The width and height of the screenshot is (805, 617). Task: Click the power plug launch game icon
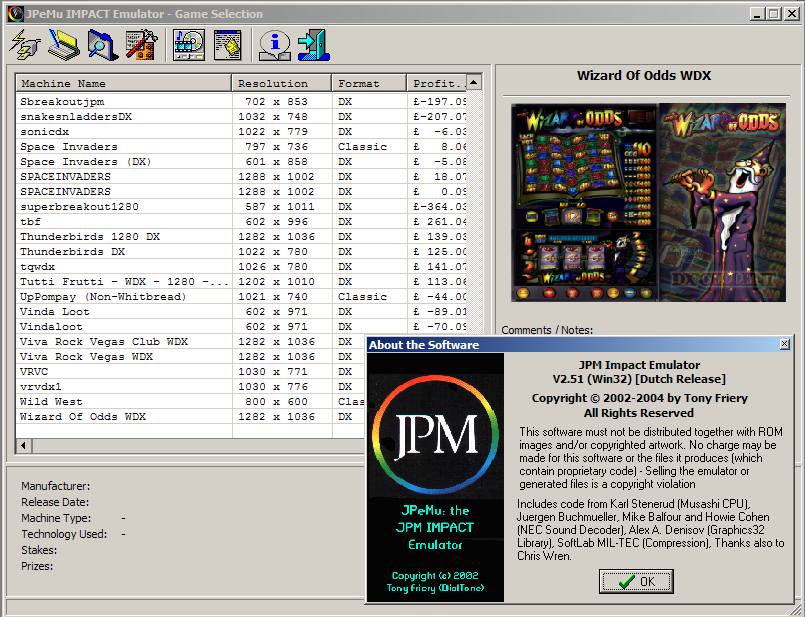click(x=25, y=45)
